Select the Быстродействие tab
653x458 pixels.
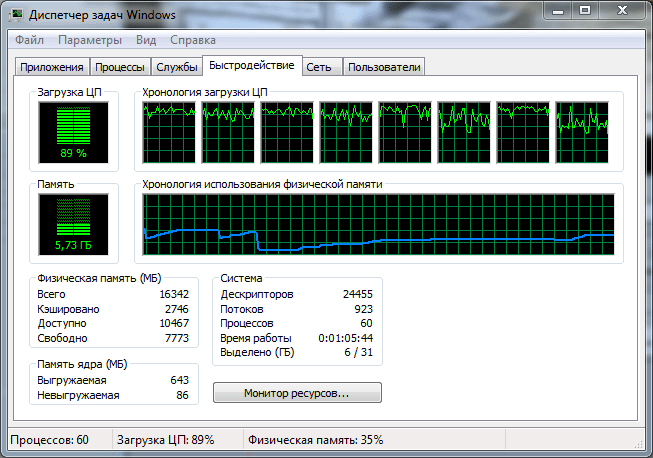pyautogui.click(x=252, y=65)
